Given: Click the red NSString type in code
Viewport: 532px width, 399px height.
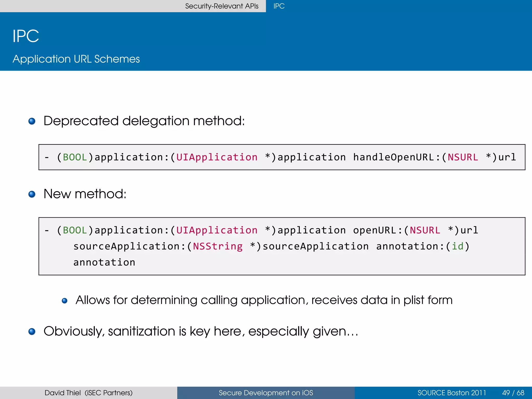Looking at the screenshot, I should tap(218, 246).
